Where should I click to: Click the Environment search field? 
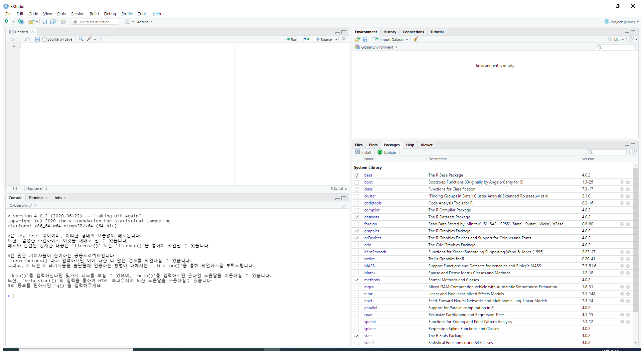[x=615, y=47]
